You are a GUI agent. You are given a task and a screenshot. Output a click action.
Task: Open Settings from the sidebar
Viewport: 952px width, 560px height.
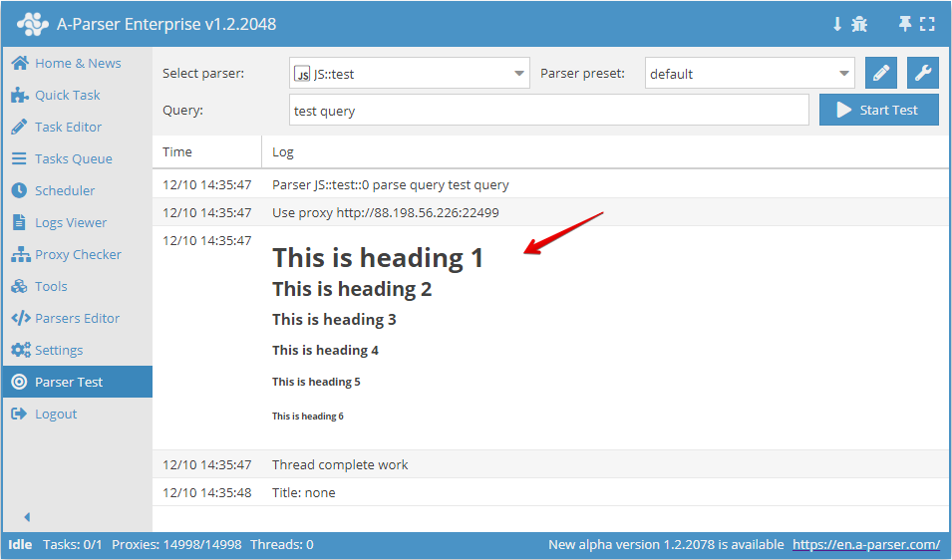point(59,350)
